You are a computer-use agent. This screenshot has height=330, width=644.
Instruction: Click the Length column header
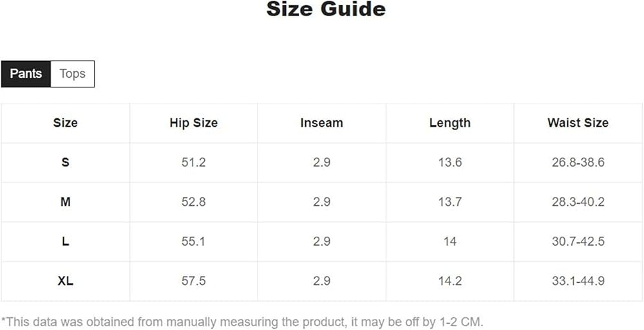[450, 123]
